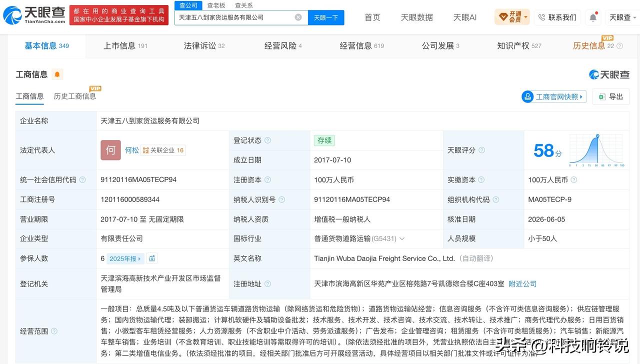
Task: Open the 经营风险 tab
Action: tap(283, 46)
